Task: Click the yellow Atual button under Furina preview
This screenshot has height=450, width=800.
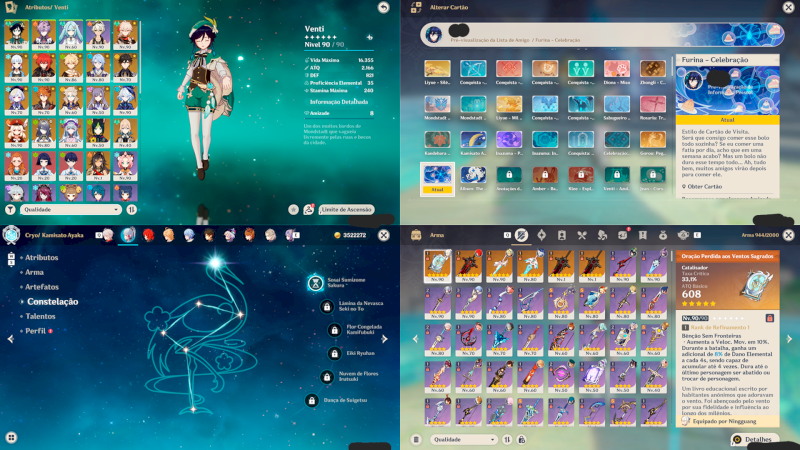Action: click(x=728, y=120)
